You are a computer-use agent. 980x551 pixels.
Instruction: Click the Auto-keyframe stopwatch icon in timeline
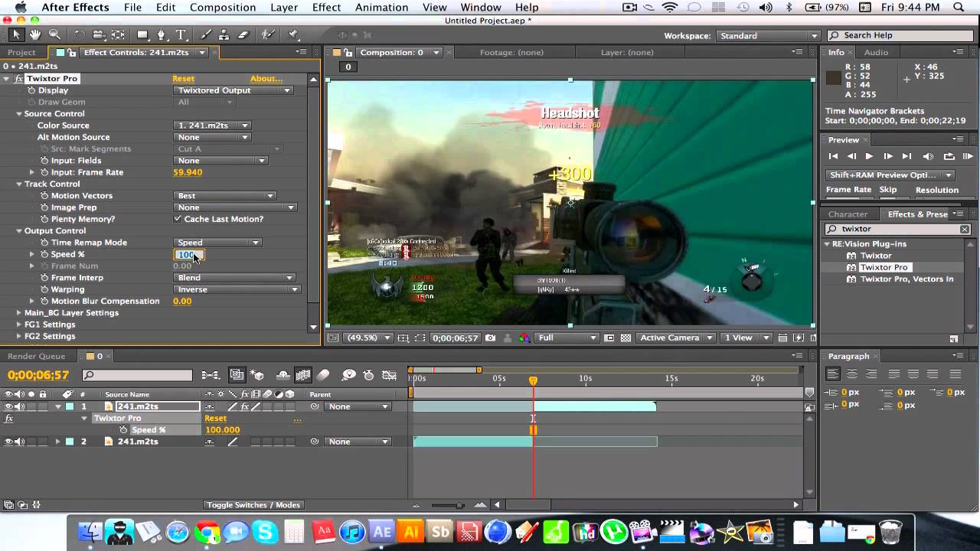pyautogui.click(x=368, y=375)
